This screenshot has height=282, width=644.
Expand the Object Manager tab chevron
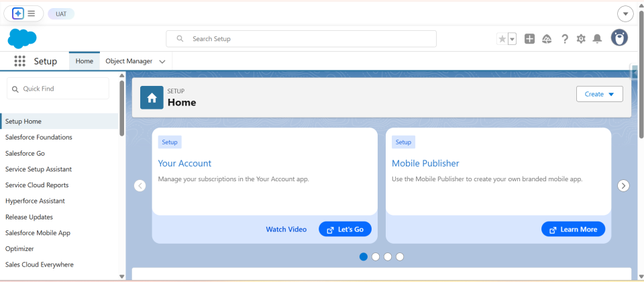click(x=162, y=62)
